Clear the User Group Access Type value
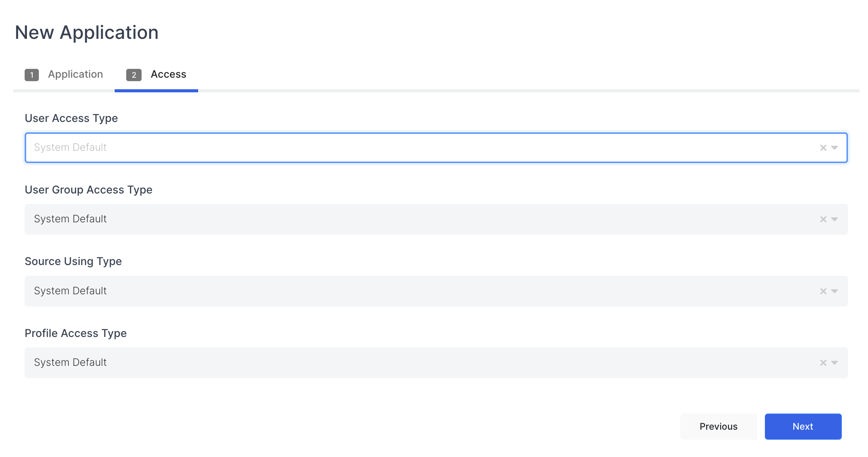The width and height of the screenshot is (868, 457). [823, 219]
